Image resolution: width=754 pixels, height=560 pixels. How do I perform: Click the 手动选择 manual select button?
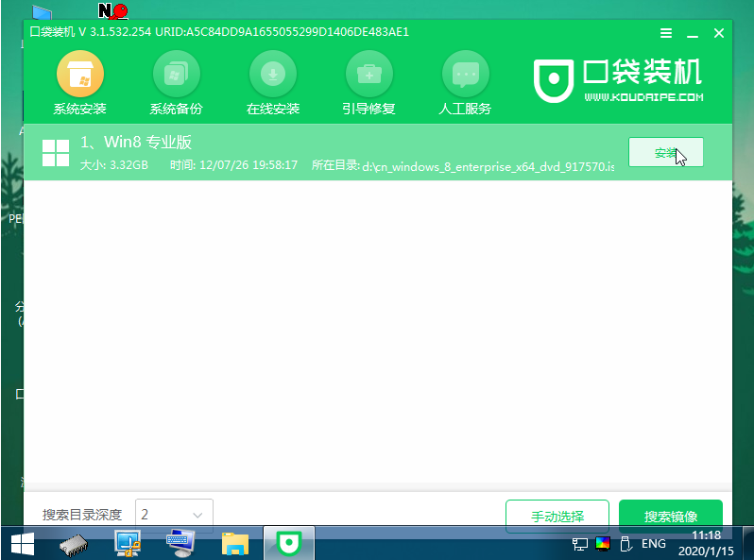(557, 517)
